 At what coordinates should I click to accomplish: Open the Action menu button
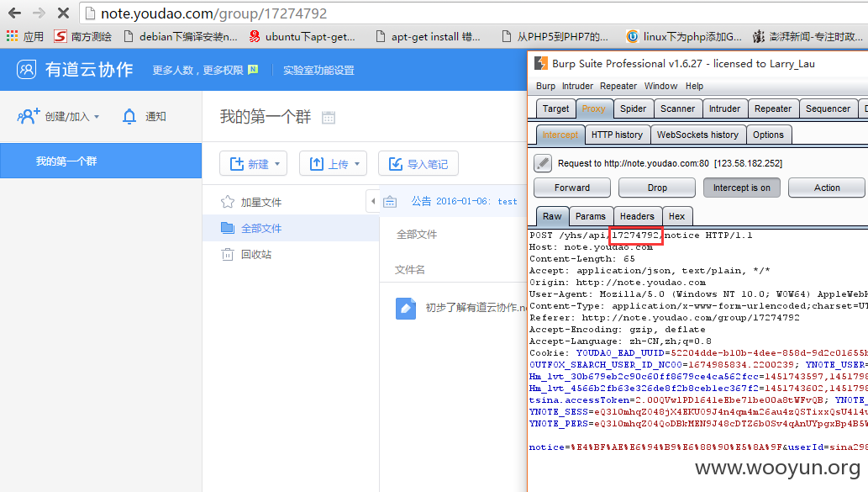827,188
